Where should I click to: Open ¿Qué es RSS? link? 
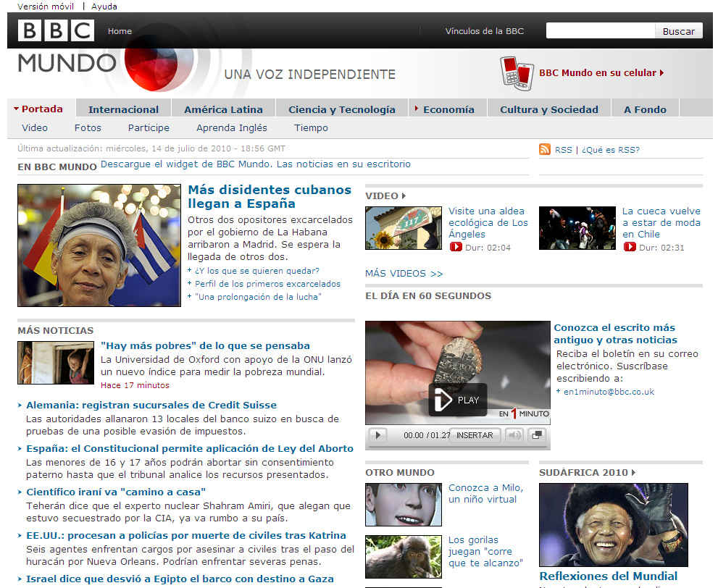point(610,150)
